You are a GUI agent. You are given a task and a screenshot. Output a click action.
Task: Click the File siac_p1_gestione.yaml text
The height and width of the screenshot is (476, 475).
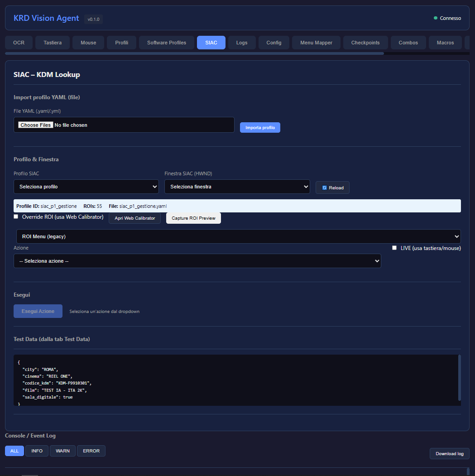point(138,206)
